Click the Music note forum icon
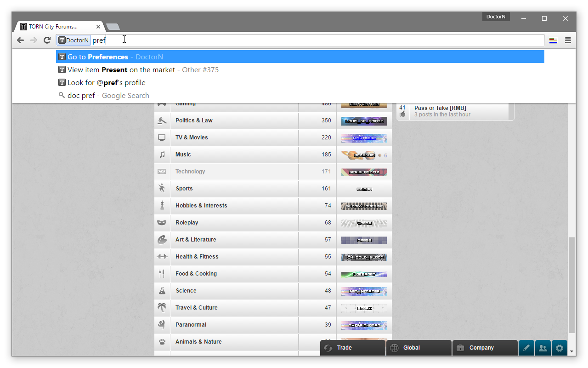Viewport: 588px width, 368px height. [x=162, y=155]
